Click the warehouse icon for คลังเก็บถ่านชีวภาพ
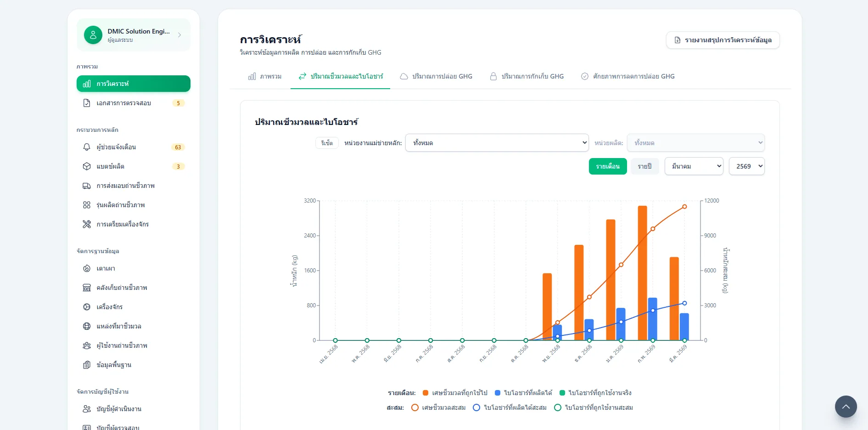The height and width of the screenshot is (430, 868). point(87,288)
